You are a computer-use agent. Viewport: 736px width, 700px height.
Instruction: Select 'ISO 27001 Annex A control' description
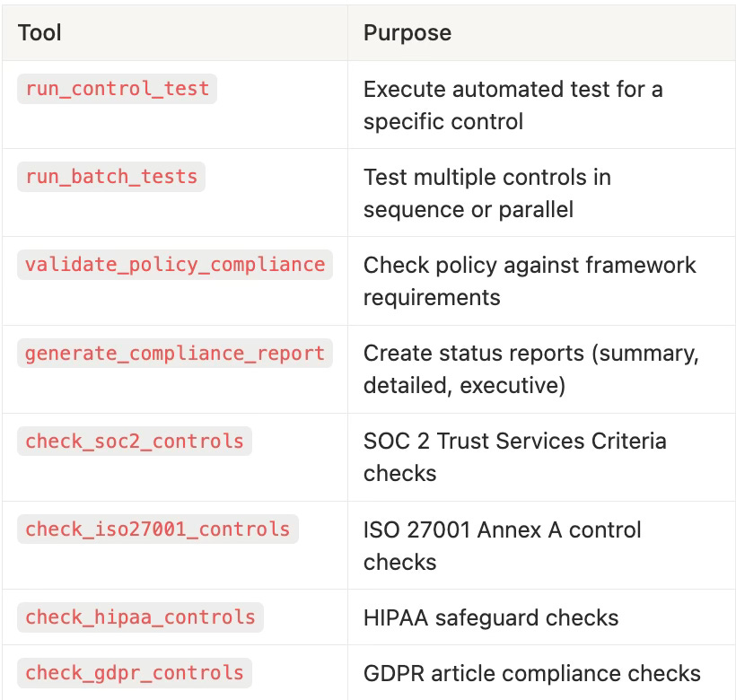pos(502,529)
